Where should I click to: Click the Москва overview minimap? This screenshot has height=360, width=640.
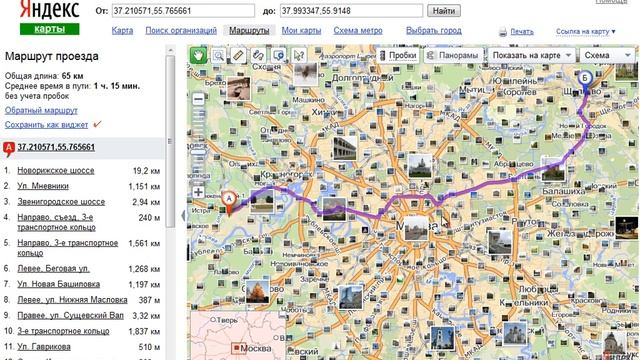[x=238, y=336]
